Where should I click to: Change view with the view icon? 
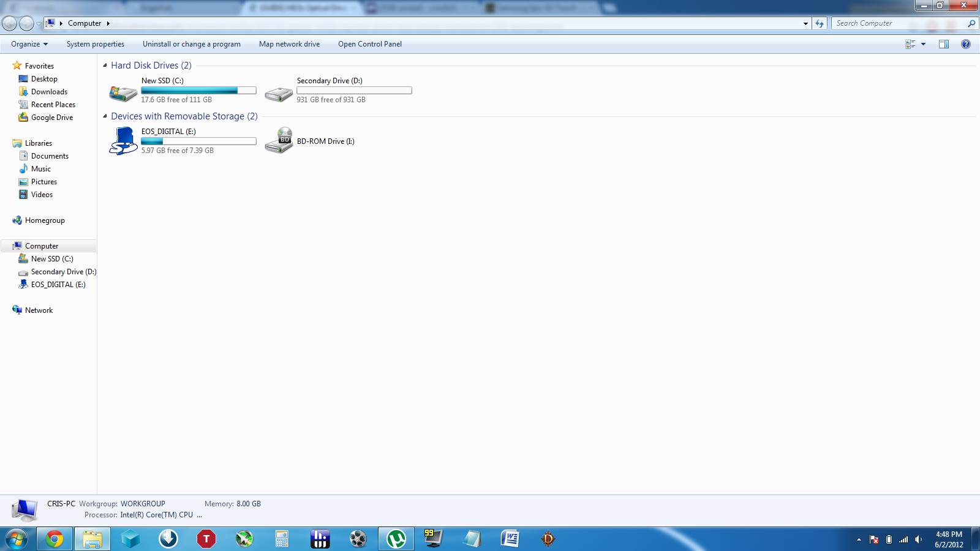point(910,44)
